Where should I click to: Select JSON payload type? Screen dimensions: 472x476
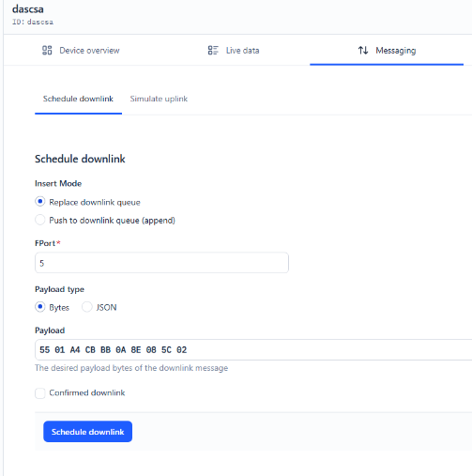87,307
